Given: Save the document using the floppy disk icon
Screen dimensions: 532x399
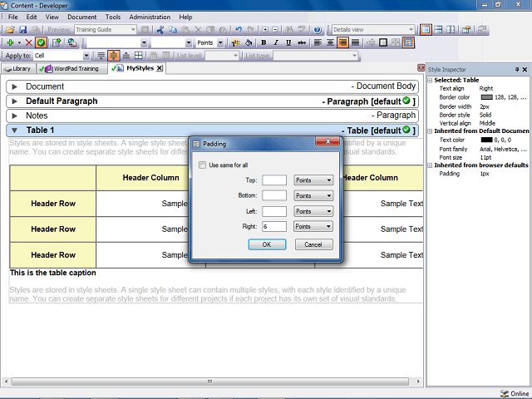Looking at the screenshot, I should (22, 30).
